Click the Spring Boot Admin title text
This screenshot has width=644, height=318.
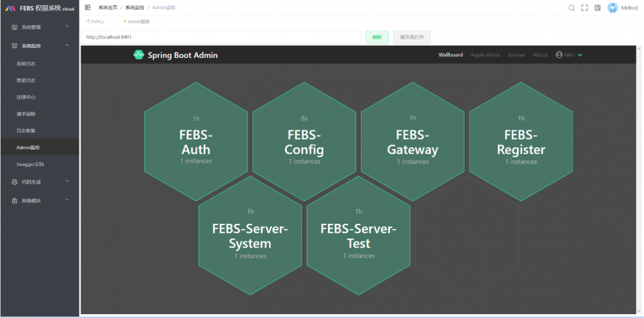tap(183, 55)
